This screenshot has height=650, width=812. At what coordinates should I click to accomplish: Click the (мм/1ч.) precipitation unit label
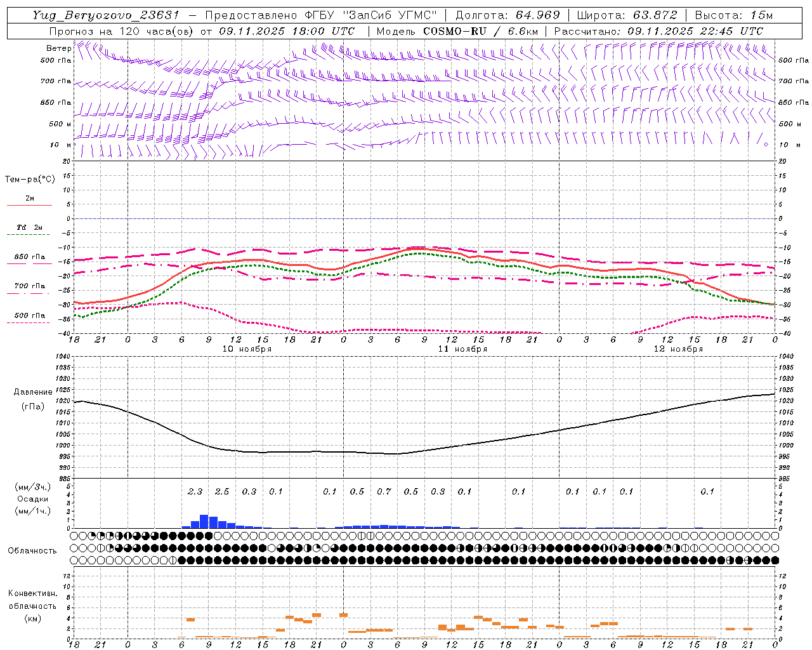pyautogui.click(x=32, y=512)
